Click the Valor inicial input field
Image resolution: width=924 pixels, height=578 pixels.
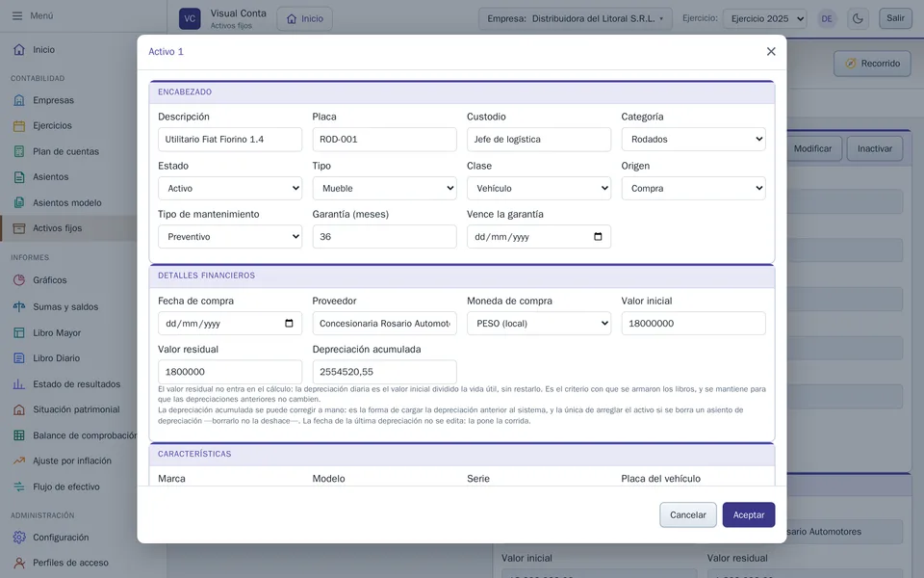click(x=694, y=324)
